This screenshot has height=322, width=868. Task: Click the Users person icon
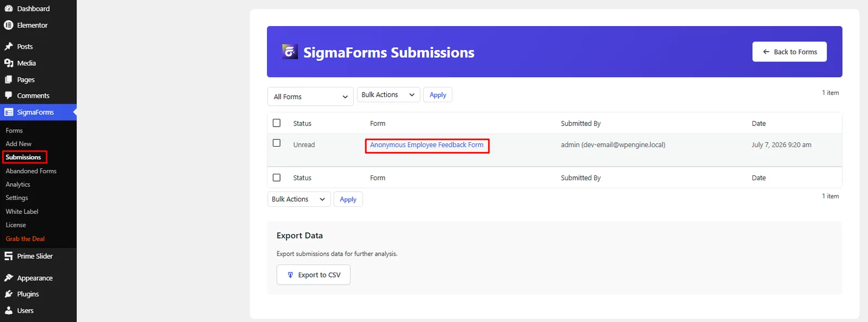(9, 311)
